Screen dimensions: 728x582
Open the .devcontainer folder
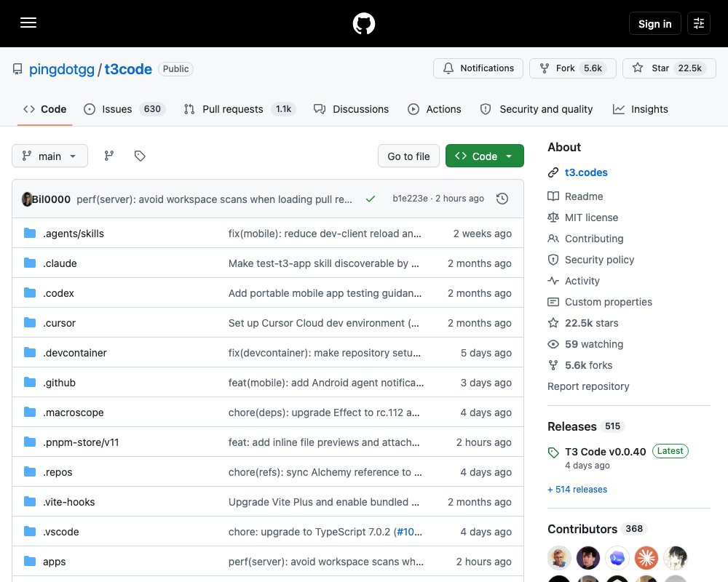(x=75, y=353)
